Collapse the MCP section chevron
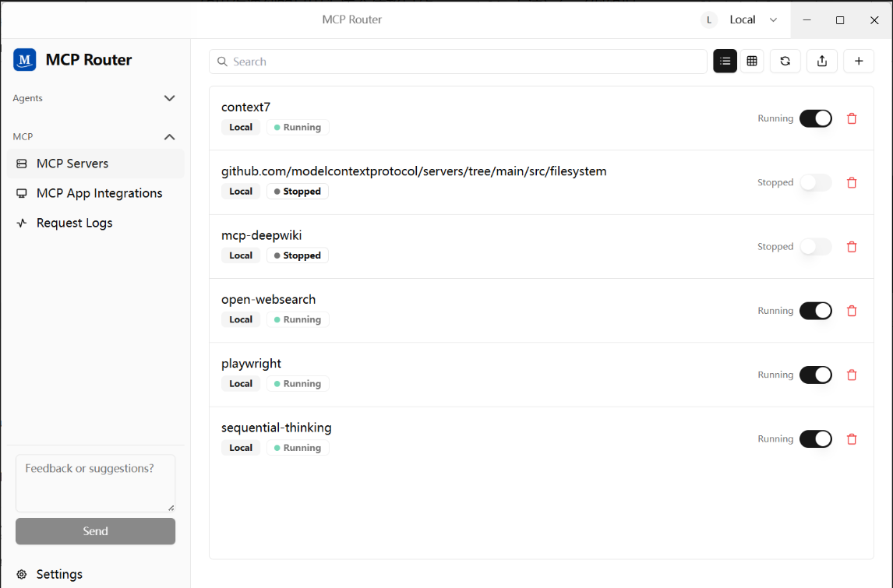Screen dimensions: 893x588 pyautogui.click(x=169, y=137)
